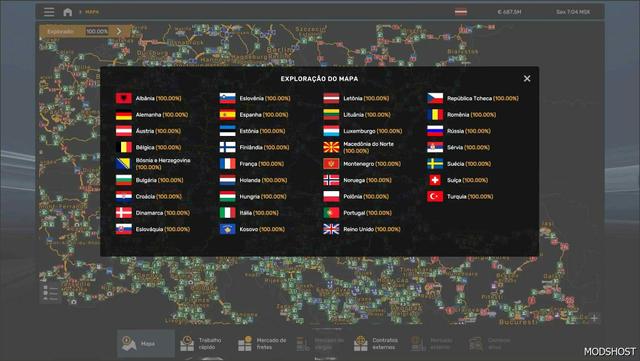Click the Macedônia do Norte entry
The width and height of the screenshot is (640, 361).
pyautogui.click(x=359, y=147)
